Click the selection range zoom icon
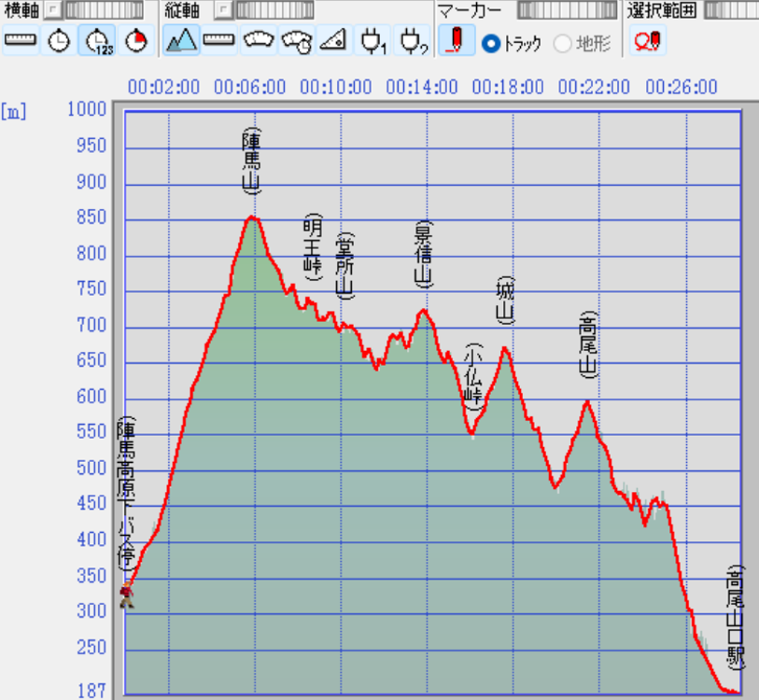Screen dimensions: 759x700 (648, 41)
